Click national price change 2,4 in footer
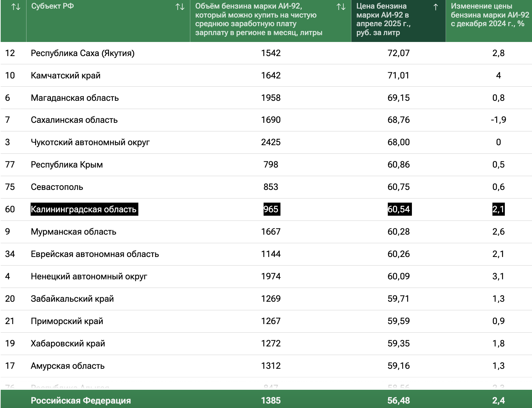 [498, 401]
